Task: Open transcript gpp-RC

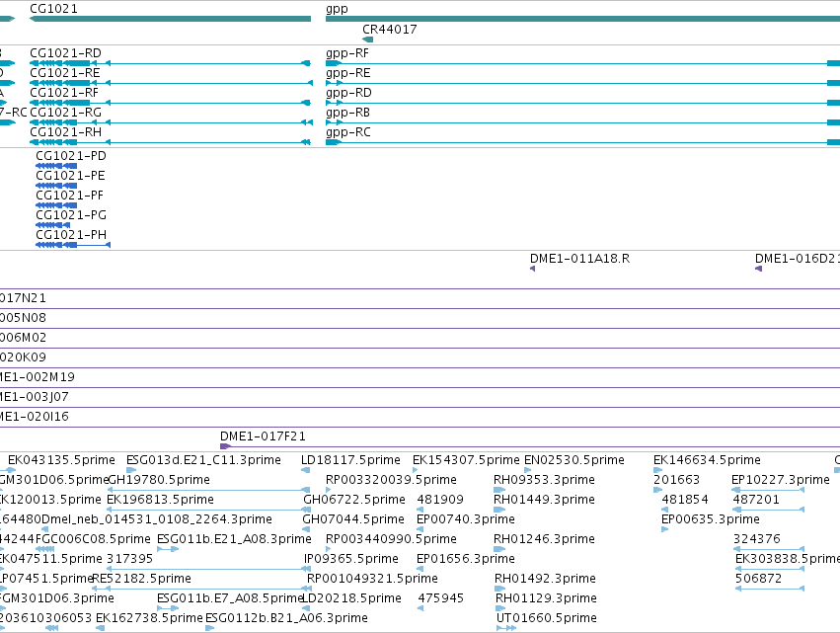Action: click(x=347, y=133)
